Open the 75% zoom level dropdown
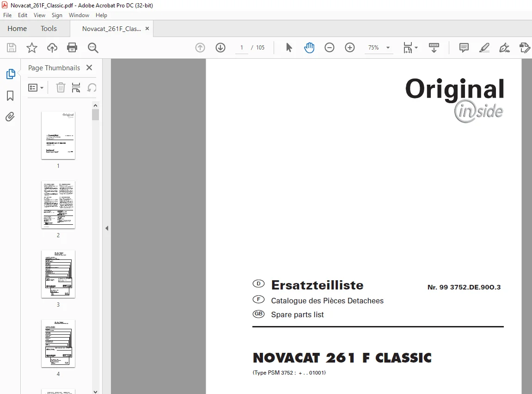 (379, 48)
